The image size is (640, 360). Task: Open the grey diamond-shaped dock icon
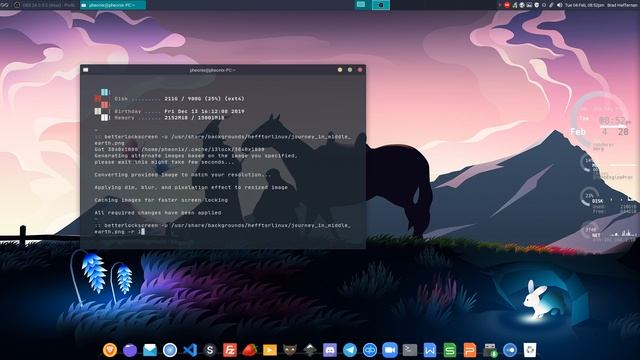[x=310, y=350]
